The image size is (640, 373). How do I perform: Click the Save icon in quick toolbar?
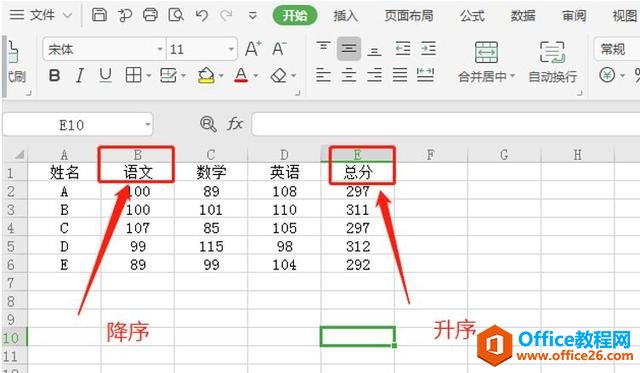99,16
